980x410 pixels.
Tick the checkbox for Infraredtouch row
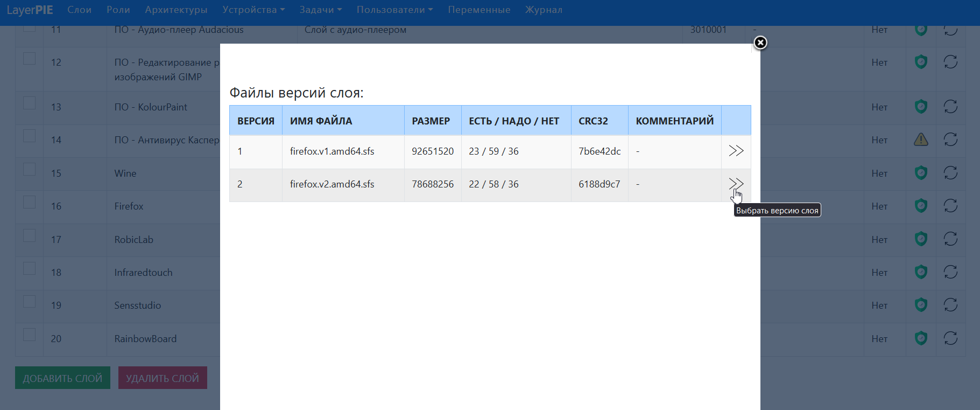click(30, 268)
